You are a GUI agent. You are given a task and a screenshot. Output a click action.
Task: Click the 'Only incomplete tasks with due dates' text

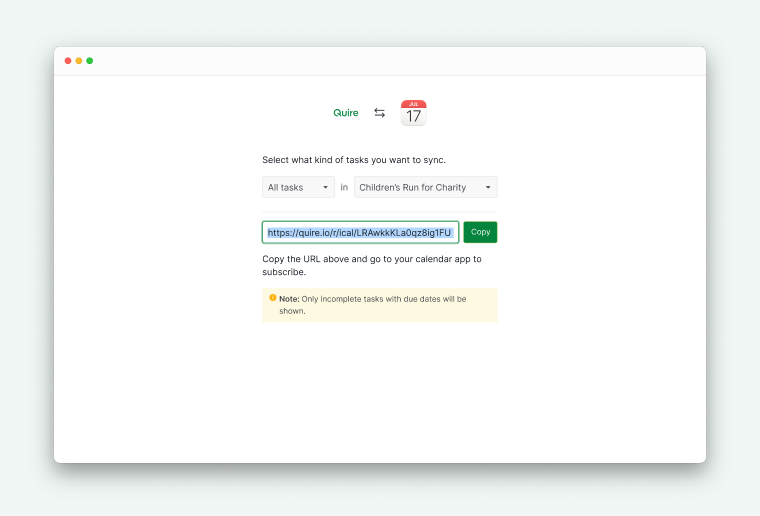pos(360,299)
